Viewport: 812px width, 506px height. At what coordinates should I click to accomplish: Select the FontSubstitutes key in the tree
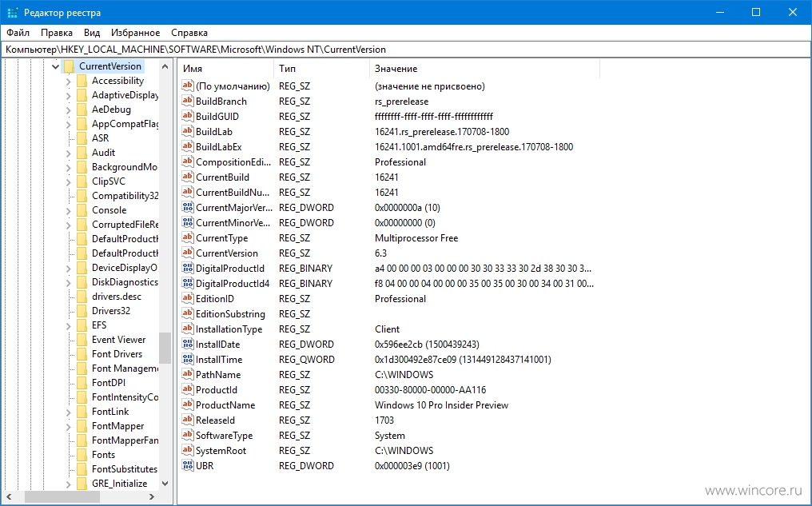point(125,469)
